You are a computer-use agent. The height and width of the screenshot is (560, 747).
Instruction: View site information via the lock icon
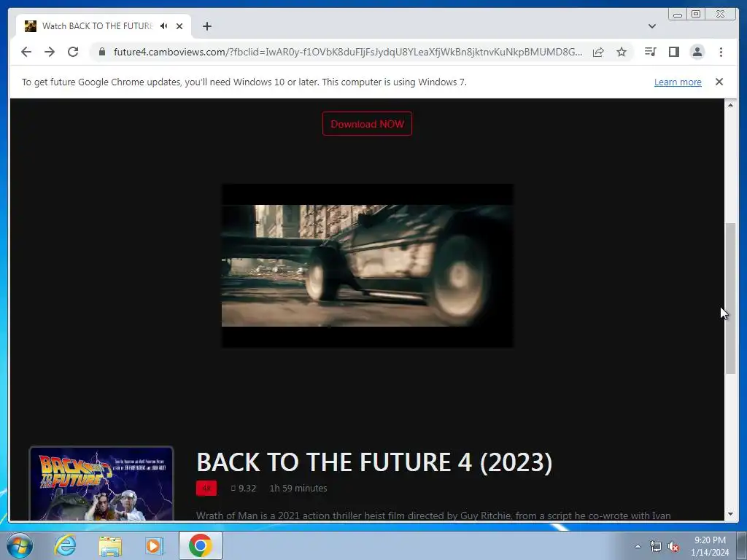pyautogui.click(x=101, y=52)
